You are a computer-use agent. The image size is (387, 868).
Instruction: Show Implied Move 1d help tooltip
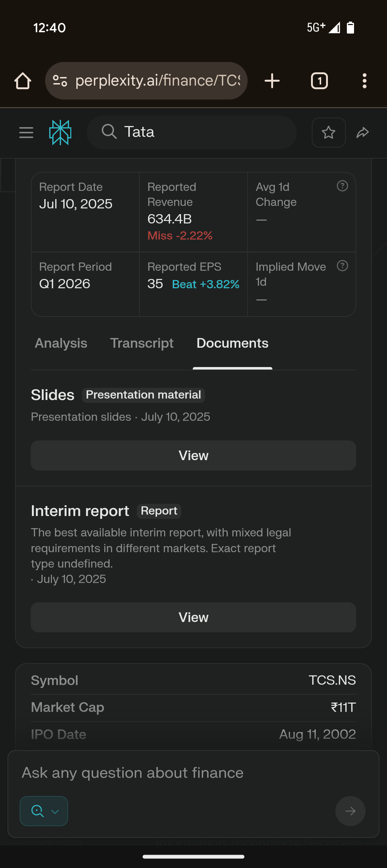point(342,266)
